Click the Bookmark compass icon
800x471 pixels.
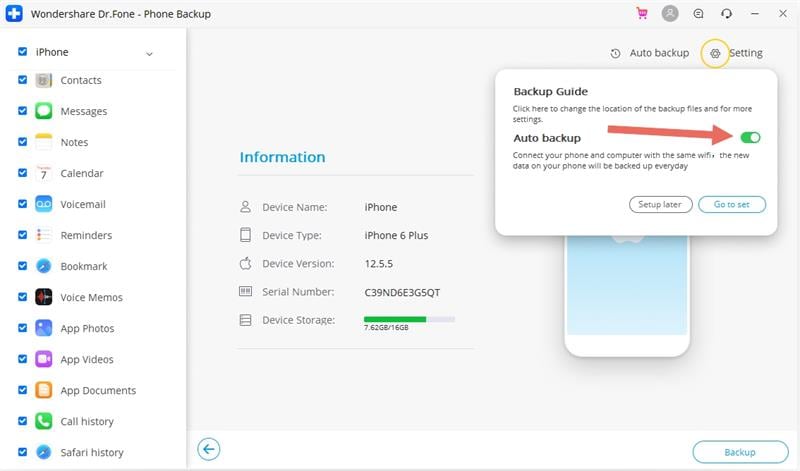pyautogui.click(x=43, y=266)
